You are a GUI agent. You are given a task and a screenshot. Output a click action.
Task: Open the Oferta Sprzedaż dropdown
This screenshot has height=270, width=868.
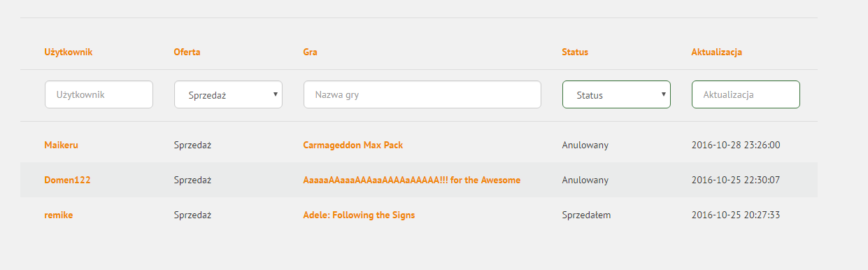point(228,94)
